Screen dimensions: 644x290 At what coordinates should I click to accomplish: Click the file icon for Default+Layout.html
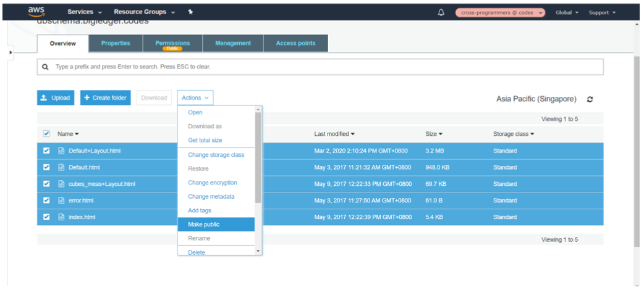[x=61, y=151]
